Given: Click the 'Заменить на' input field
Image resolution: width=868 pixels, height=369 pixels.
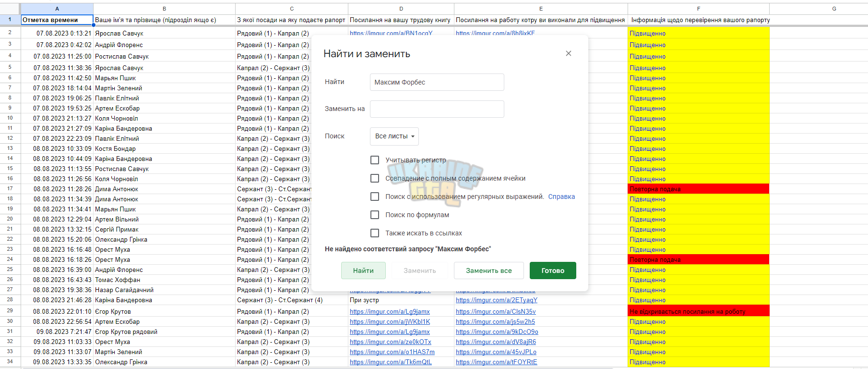Looking at the screenshot, I should tap(437, 109).
